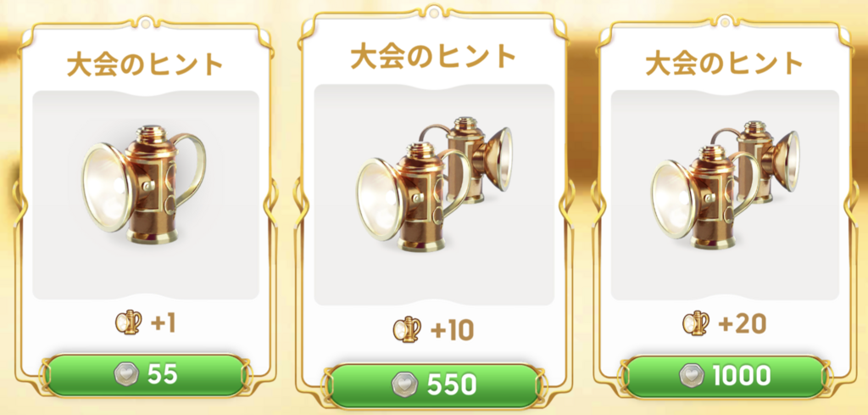This screenshot has width=868, height=415.
Task: Buy one hint for 55 coins
Action: point(146,375)
